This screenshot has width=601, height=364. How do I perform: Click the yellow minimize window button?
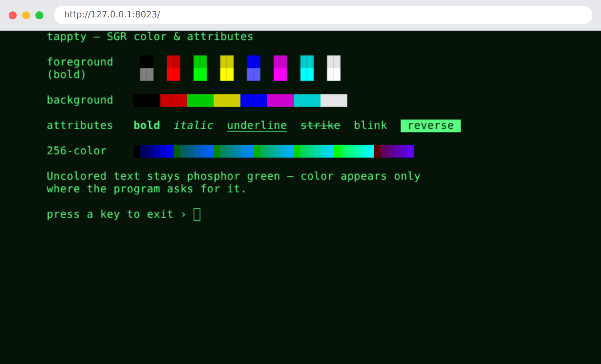click(26, 15)
